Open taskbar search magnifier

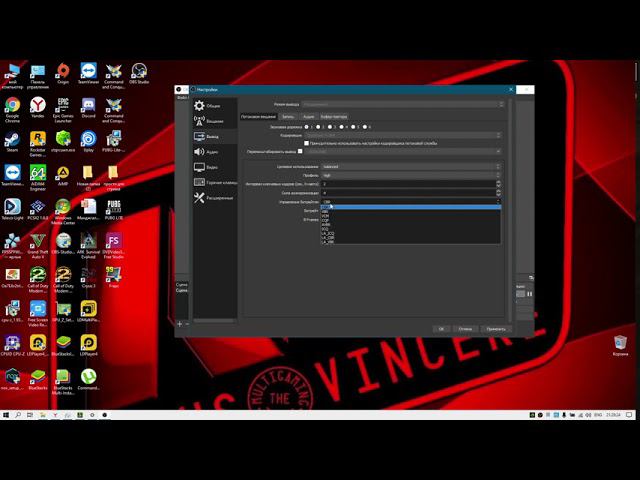(18, 415)
